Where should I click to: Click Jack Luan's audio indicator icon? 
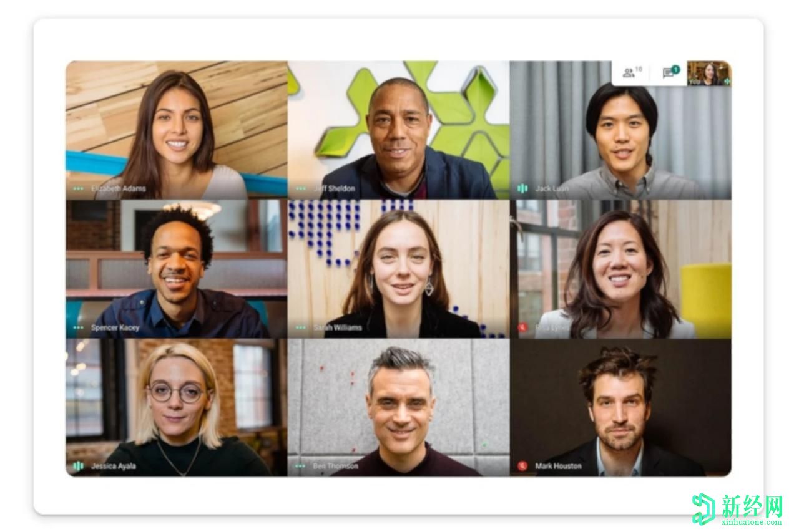coord(522,188)
